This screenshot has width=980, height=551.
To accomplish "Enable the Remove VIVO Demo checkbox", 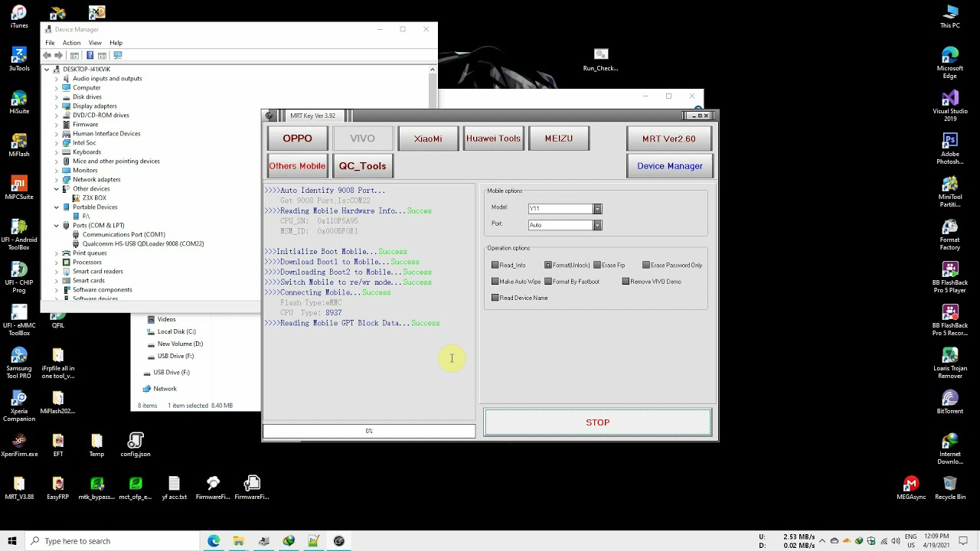I will (x=626, y=282).
